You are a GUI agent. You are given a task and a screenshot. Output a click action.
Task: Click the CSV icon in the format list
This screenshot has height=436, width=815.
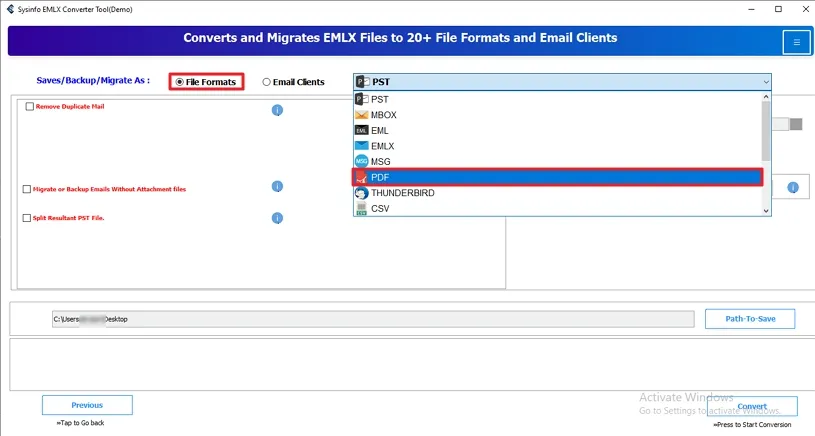coord(362,208)
